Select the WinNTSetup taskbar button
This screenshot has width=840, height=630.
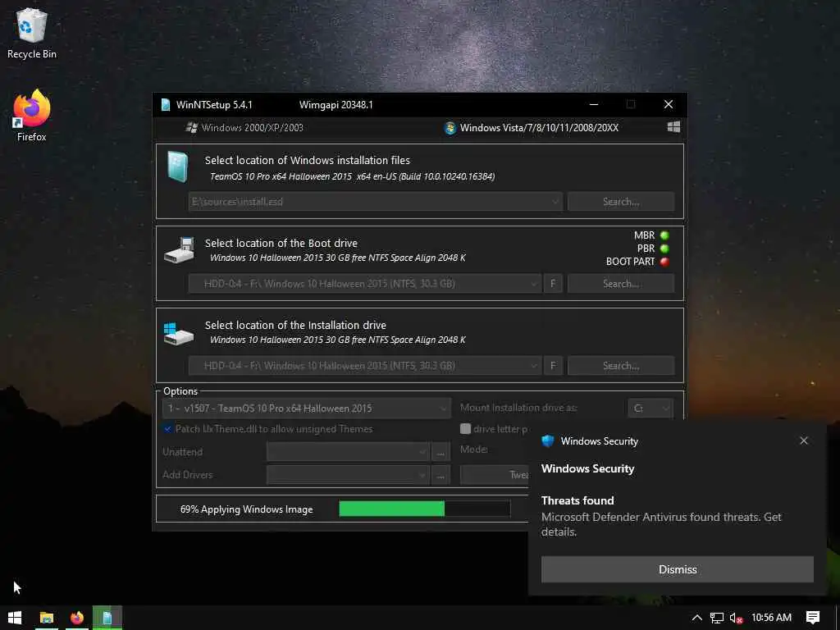tap(107, 618)
